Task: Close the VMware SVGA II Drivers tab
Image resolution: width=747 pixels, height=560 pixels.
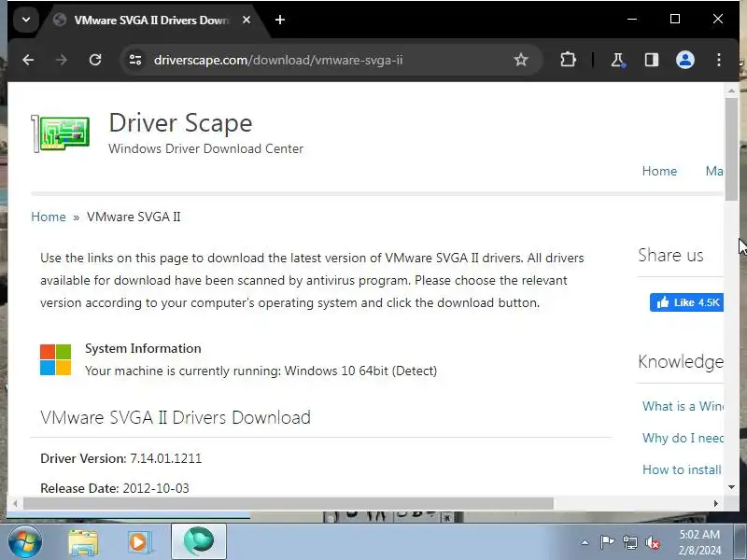Action: [x=247, y=20]
